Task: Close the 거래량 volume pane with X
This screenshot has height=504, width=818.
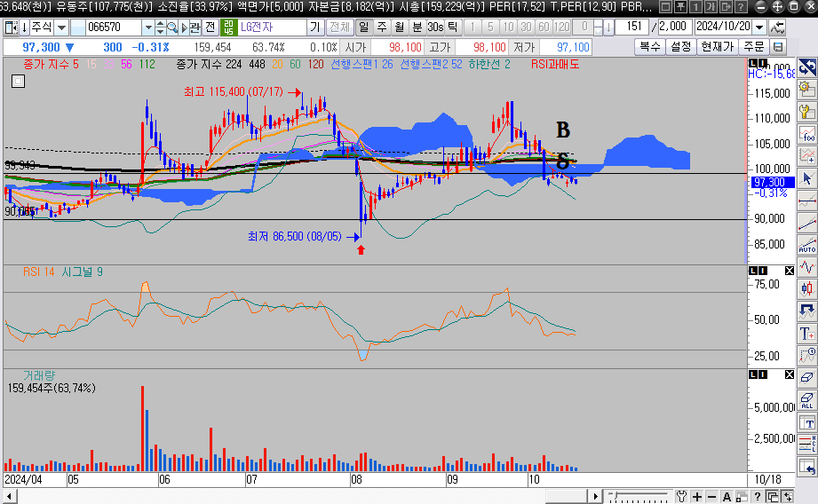Action: coord(790,374)
